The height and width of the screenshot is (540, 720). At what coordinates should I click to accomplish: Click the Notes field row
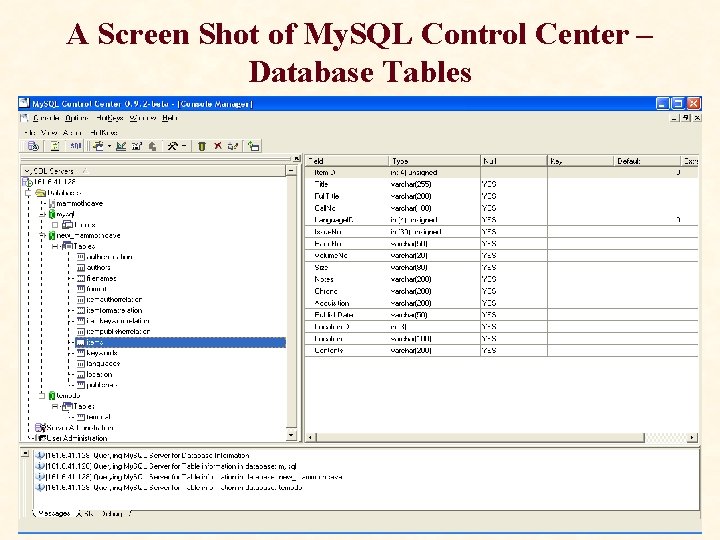coord(501,279)
